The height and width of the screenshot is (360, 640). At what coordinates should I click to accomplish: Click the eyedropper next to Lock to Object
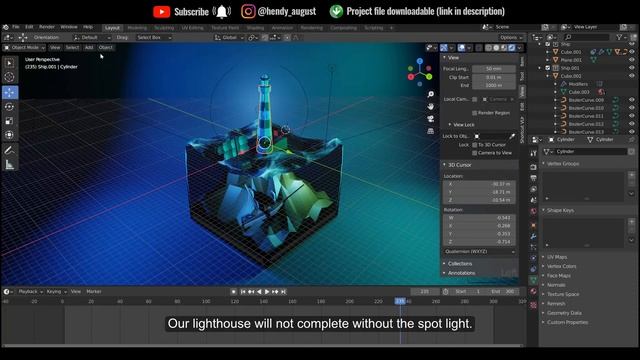click(x=512, y=136)
